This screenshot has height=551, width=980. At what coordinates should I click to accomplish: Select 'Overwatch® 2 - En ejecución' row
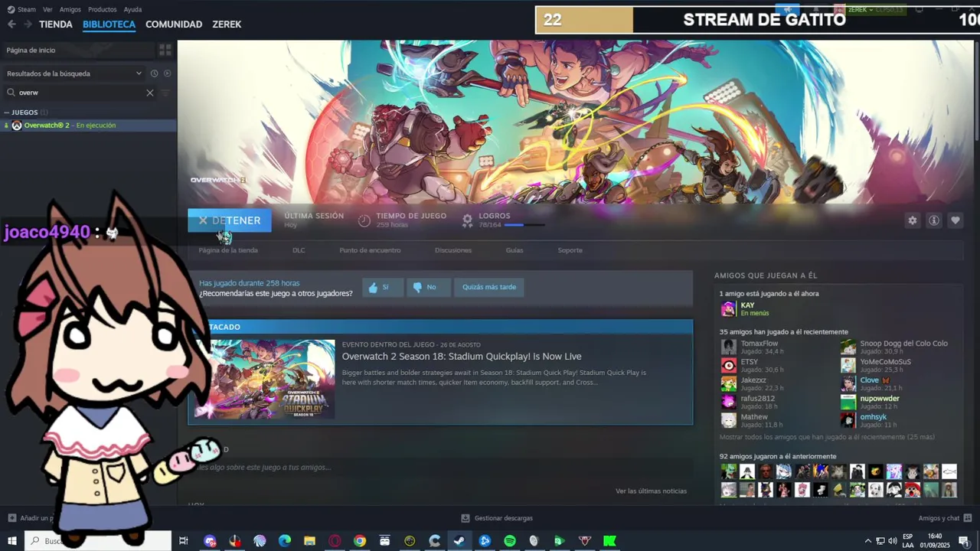tap(88, 126)
